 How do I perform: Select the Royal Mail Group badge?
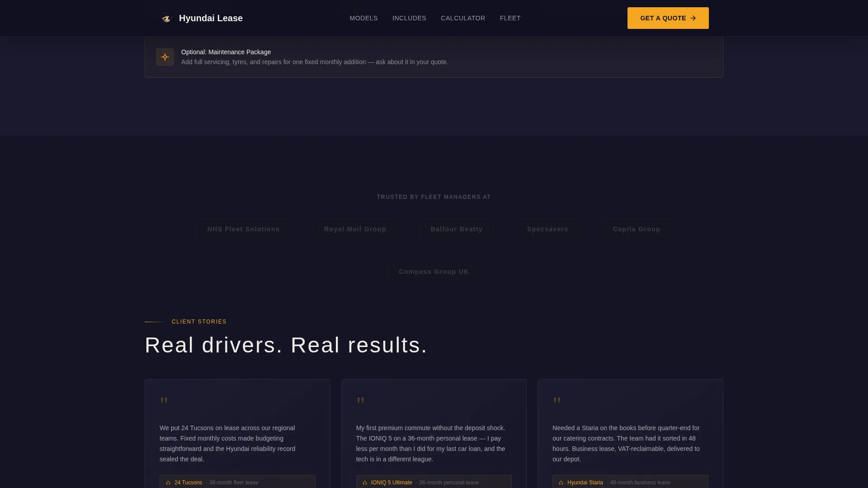[x=355, y=229]
